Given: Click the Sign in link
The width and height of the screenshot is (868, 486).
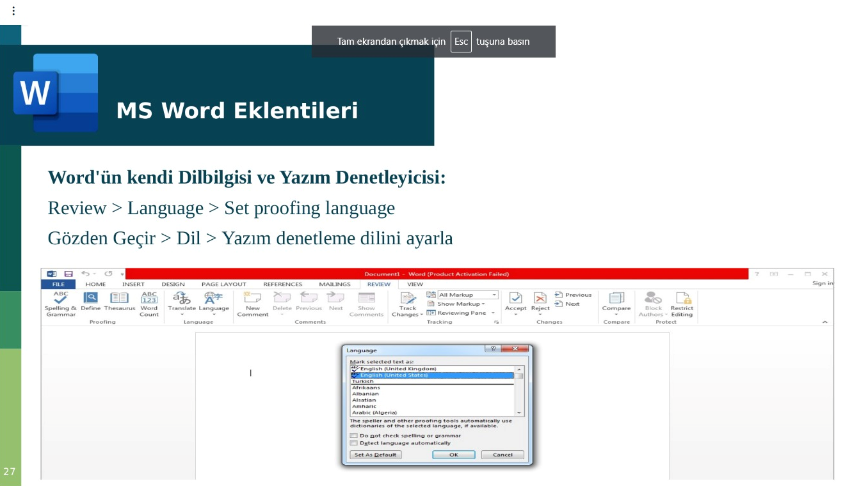Looking at the screenshot, I should 823,283.
